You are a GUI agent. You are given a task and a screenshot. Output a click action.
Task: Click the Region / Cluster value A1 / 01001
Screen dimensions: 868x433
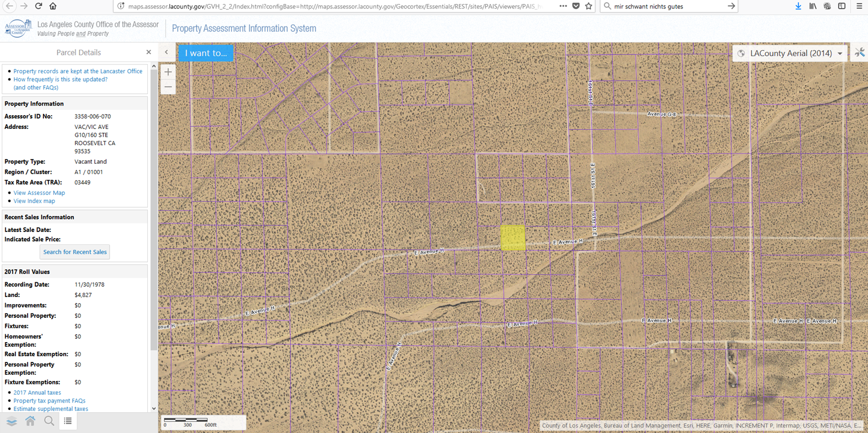click(89, 172)
